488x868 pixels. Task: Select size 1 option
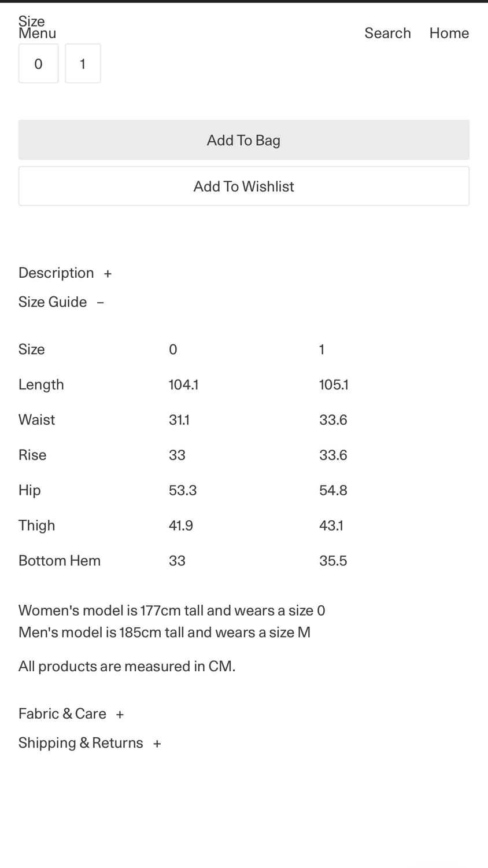click(83, 64)
